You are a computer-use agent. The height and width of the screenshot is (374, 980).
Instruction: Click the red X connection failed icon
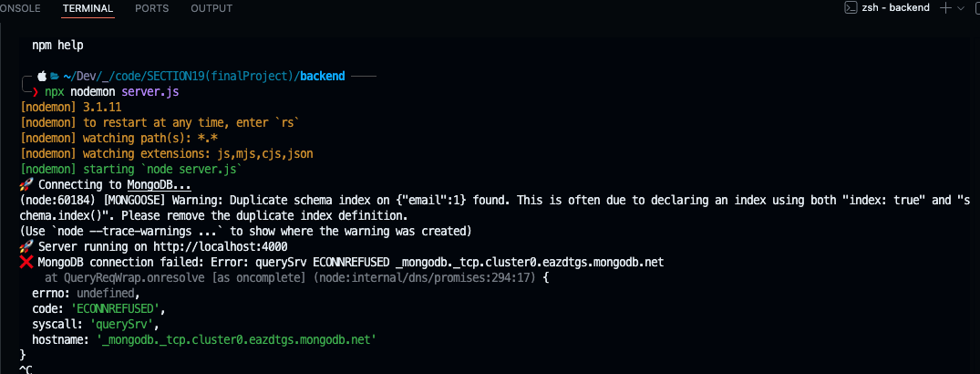[26, 263]
